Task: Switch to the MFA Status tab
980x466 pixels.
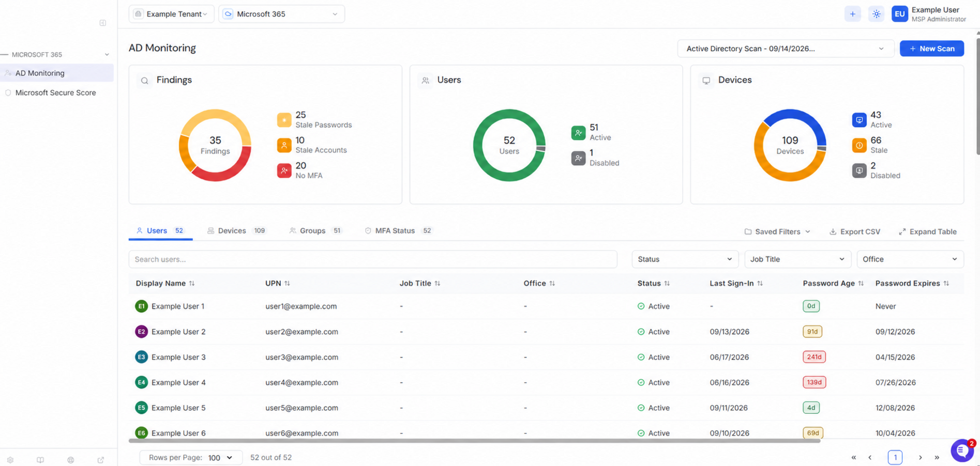Action: pos(398,231)
